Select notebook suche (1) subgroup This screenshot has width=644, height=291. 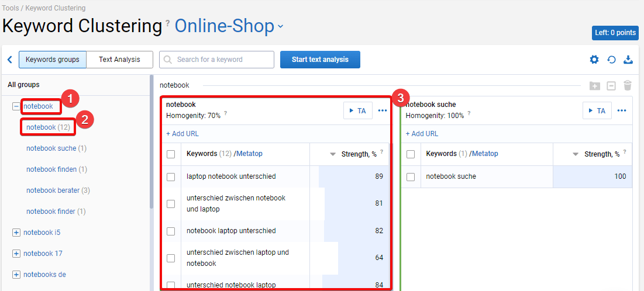point(56,148)
